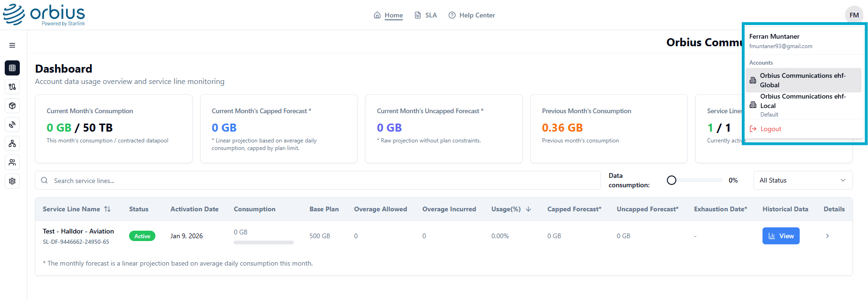Click the satellite dish icon in sidebar
868x300 pixels.
pos(12,125)
